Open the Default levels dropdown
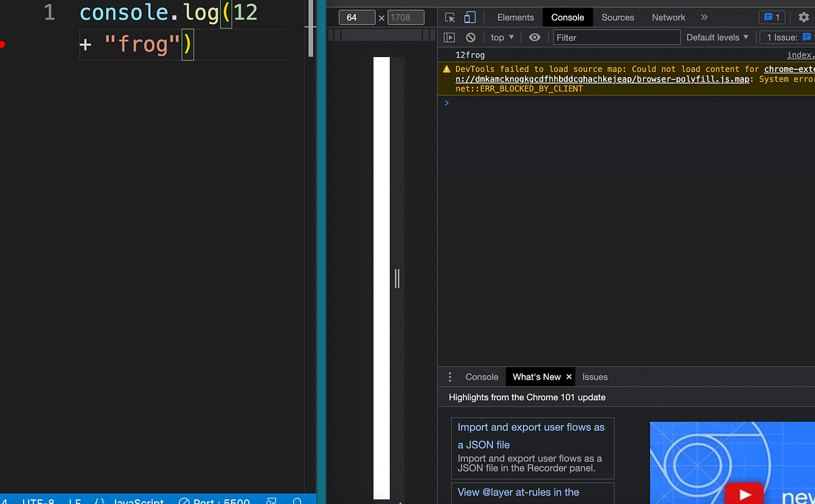Viewport: 815px width, 504px height. click(717, 37)
